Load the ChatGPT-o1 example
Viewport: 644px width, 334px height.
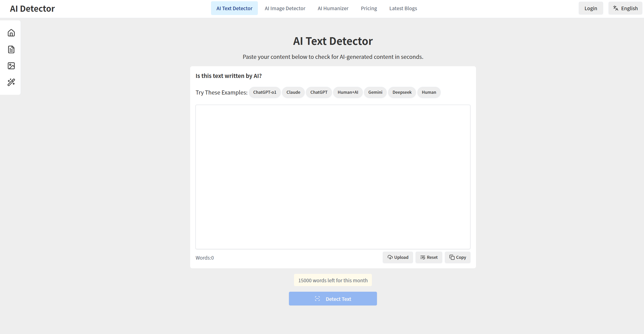[x=264, y=92]
